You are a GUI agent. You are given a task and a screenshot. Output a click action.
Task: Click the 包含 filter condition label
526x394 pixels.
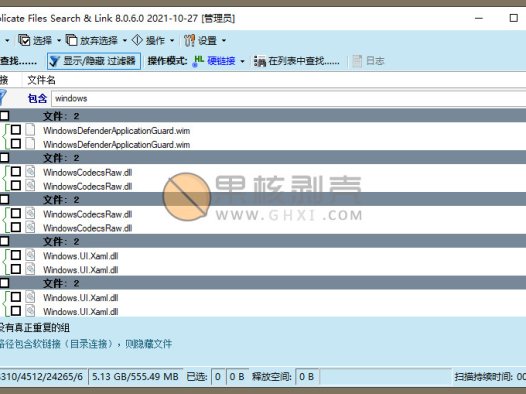[x=37, y=98]
